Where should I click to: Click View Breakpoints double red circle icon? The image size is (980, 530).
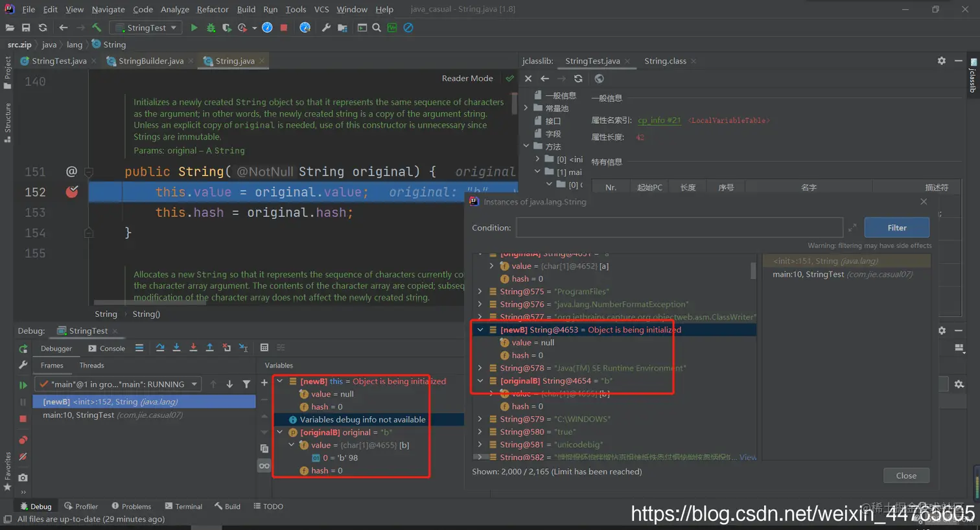(x=23, y=440)
